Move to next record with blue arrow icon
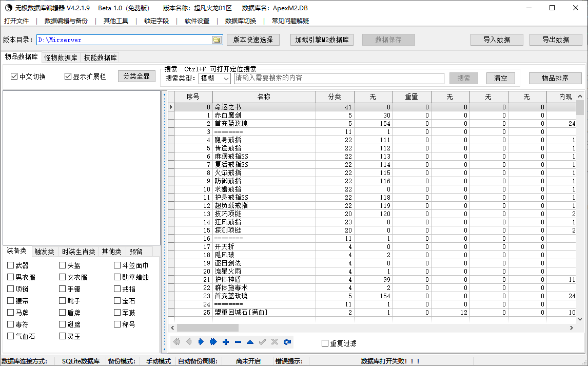The height and width of the screenshot is (366, 588). (201, 341)
